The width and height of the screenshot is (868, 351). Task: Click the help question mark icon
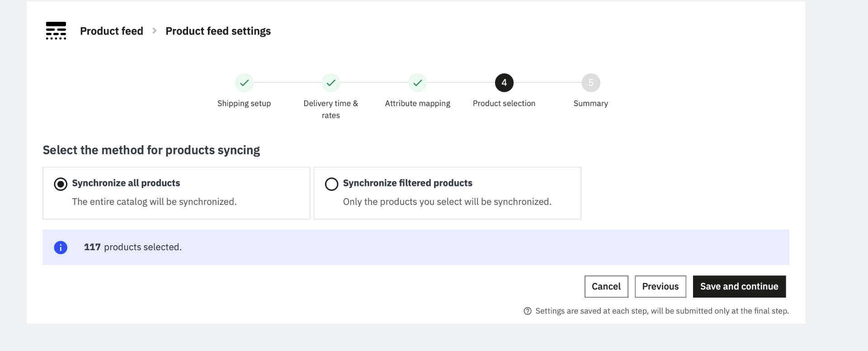click(528, 311)
